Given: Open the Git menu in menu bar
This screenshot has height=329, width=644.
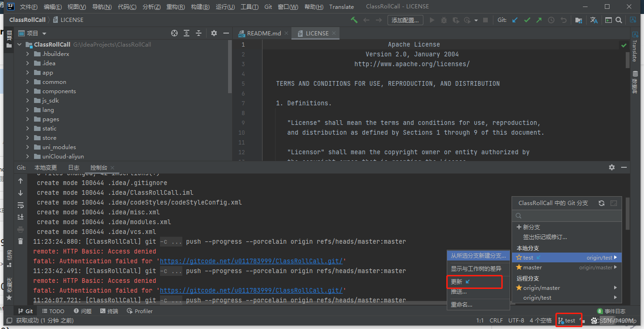Looking at the screenshot, I should [x=268, y=7].
